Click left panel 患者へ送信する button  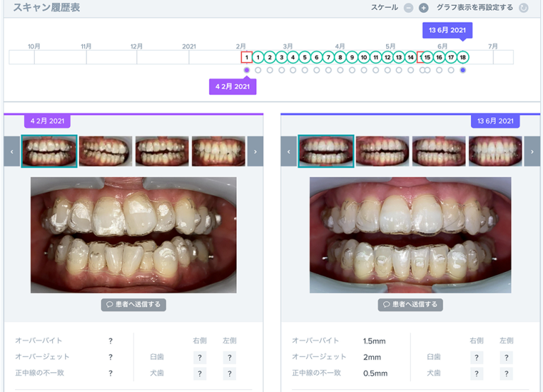click(134, 304)
